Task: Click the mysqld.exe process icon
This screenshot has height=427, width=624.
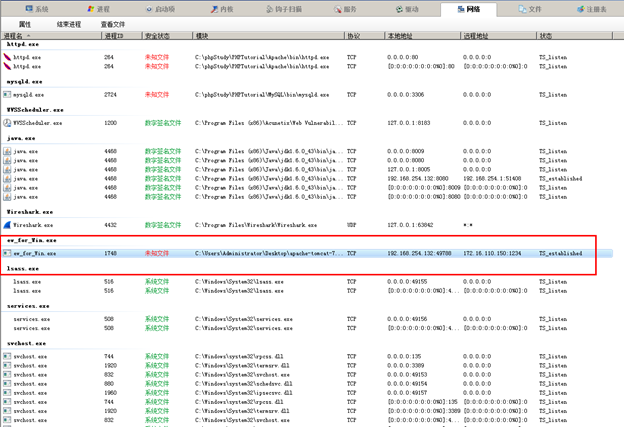Action: click(x=7, y=95)
